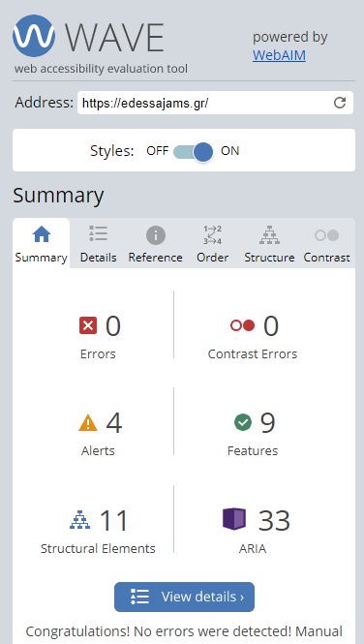Click the ARIA count 33
The height and width of the screenshot is (644, 364).
274,520
